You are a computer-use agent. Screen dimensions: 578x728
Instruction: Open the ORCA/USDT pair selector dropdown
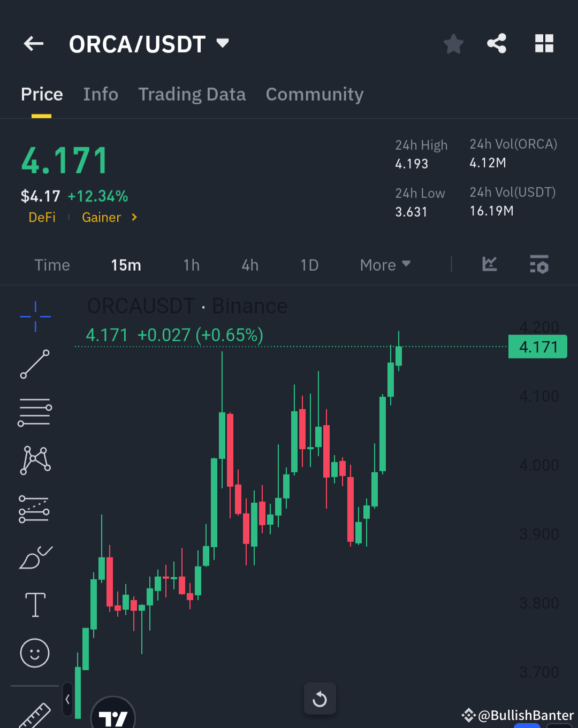point(222,43)
